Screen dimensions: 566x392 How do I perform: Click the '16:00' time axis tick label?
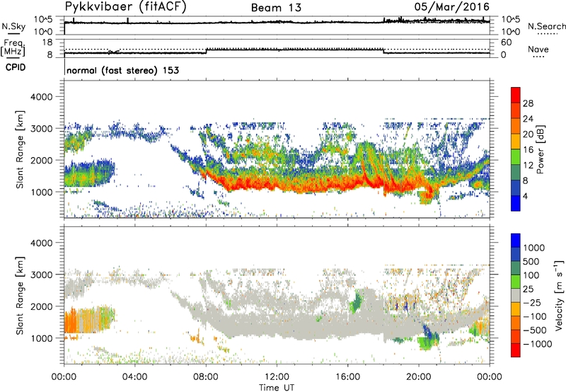point(347,377)
